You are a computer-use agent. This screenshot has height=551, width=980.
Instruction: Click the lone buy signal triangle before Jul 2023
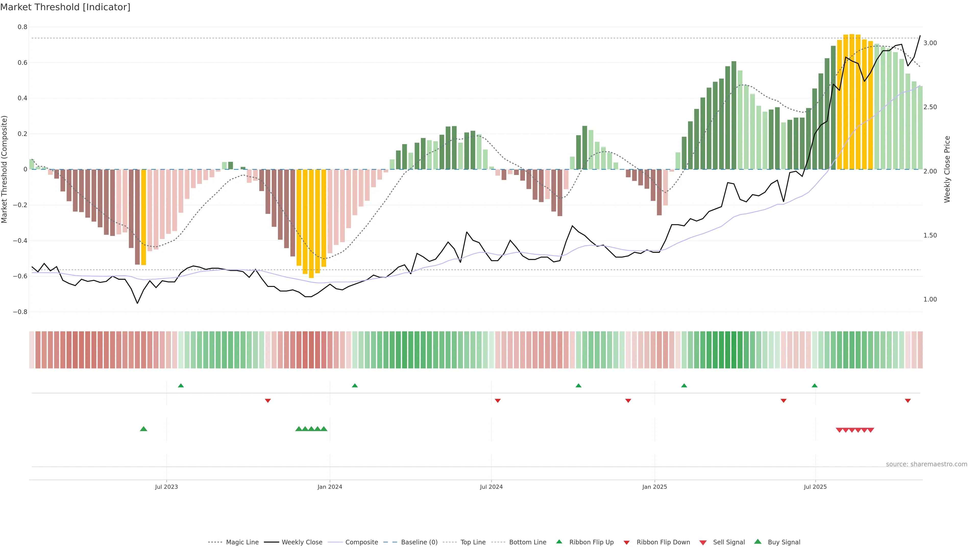[x=143, y=429]
